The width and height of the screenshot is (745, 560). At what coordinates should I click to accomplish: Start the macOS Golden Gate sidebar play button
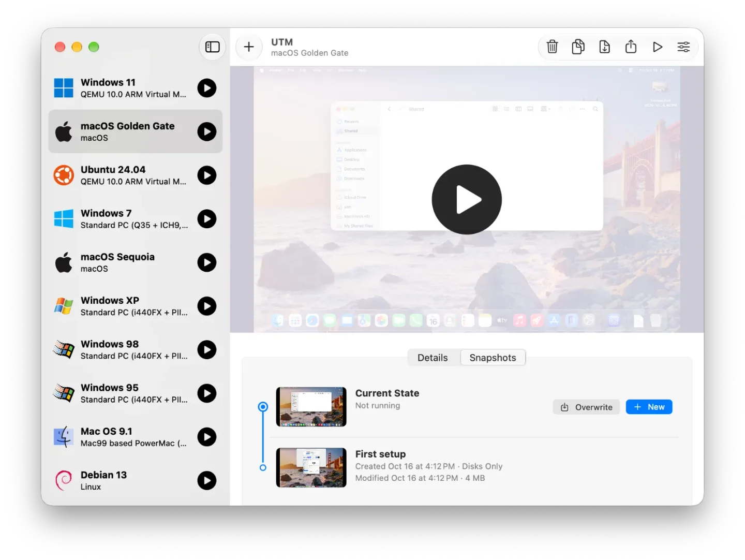pyautogui.click(x=207, y=131)
